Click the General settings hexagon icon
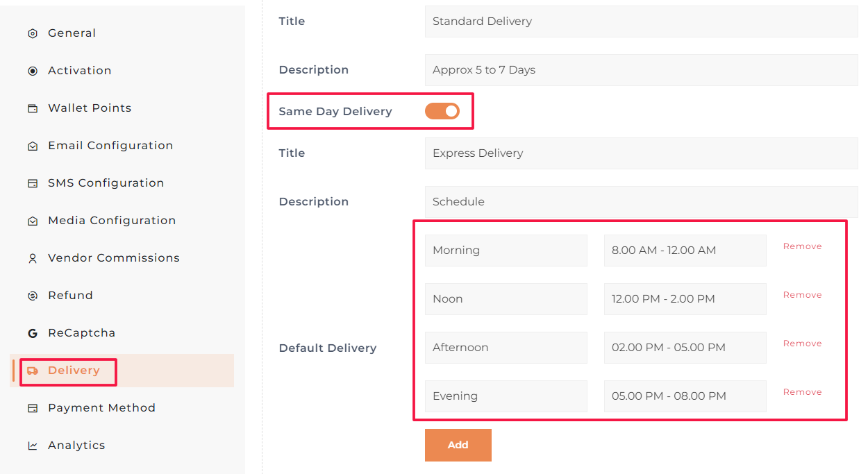The width and height of the screenshot is (868, 474). 33,33
